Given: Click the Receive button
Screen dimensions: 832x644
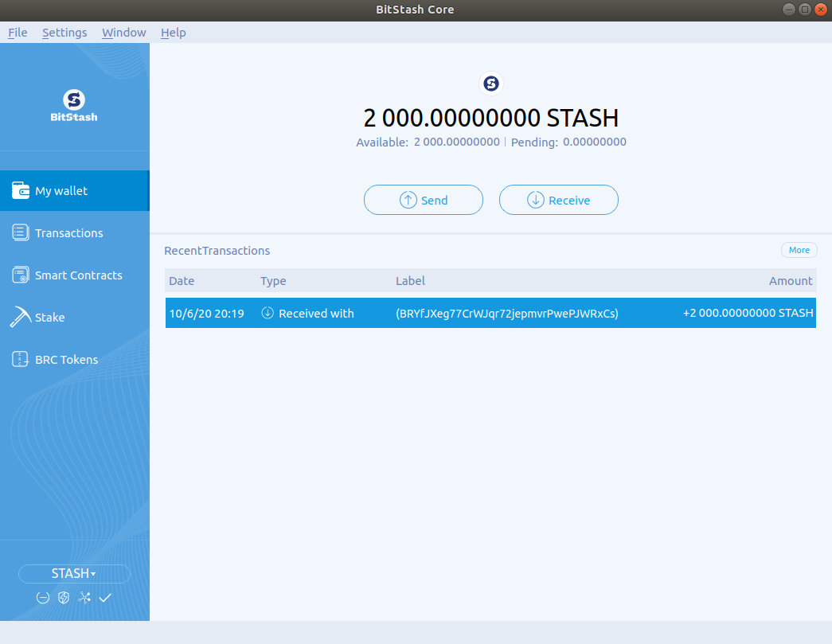Looking at the screenshot, I should pos(559,200).
